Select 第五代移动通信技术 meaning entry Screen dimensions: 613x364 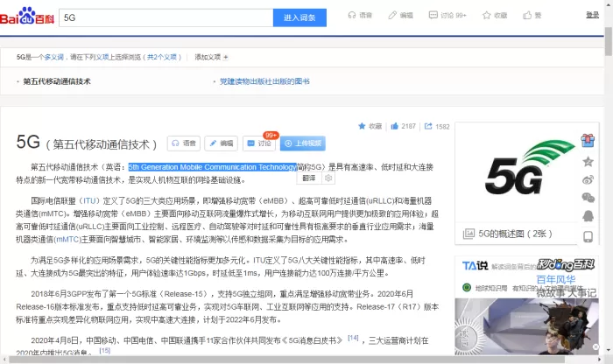pyautogui.click(x=57, y=81)
